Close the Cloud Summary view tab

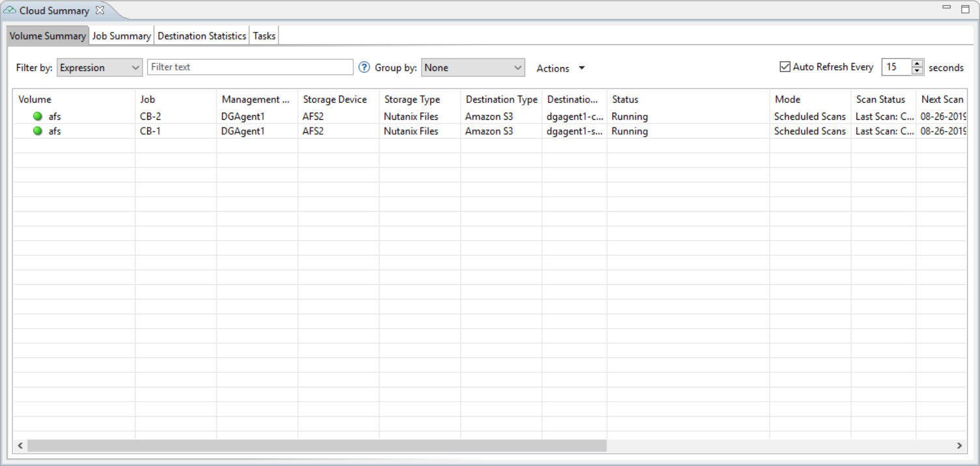tap(100, 10)
